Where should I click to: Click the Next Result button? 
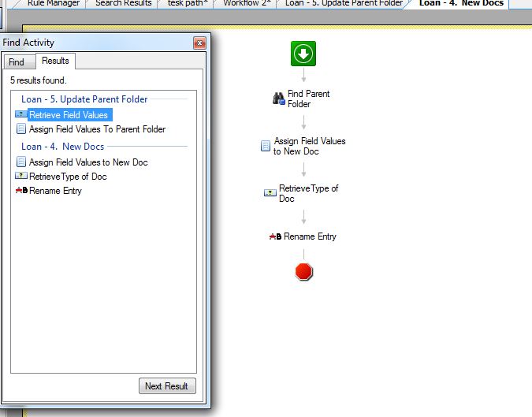[x=167, y=385]
